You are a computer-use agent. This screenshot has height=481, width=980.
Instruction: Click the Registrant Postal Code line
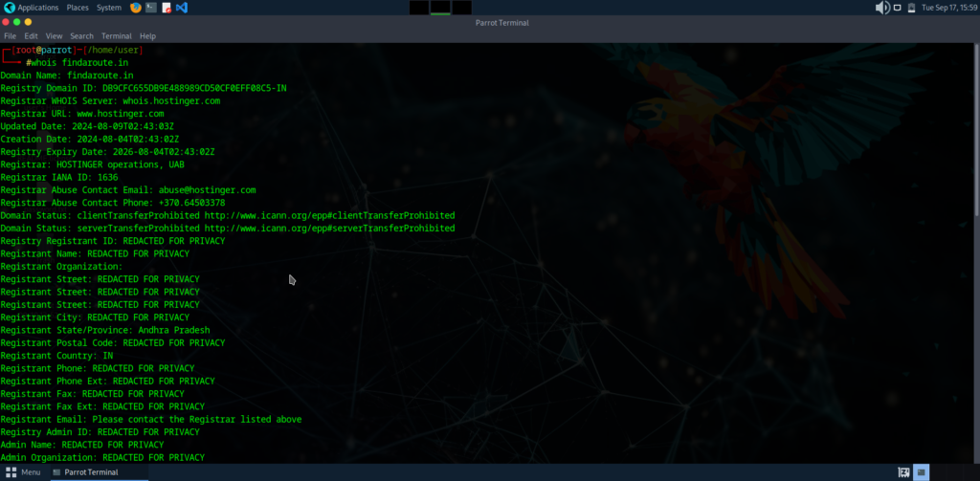[113, 343]
